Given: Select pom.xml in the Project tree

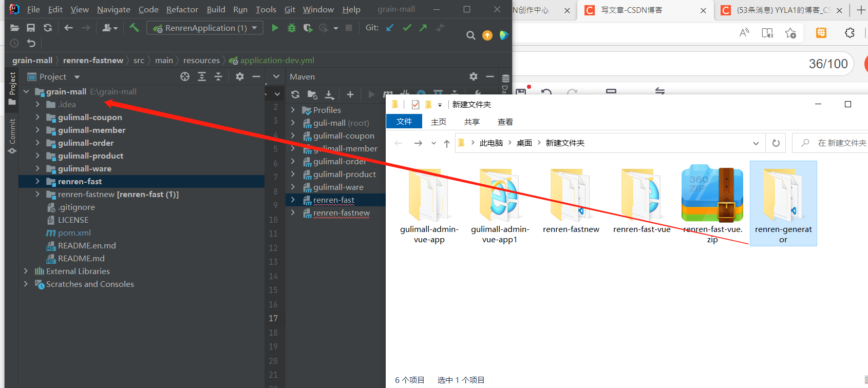Looking at the screenshot, I should click(74, 233).
